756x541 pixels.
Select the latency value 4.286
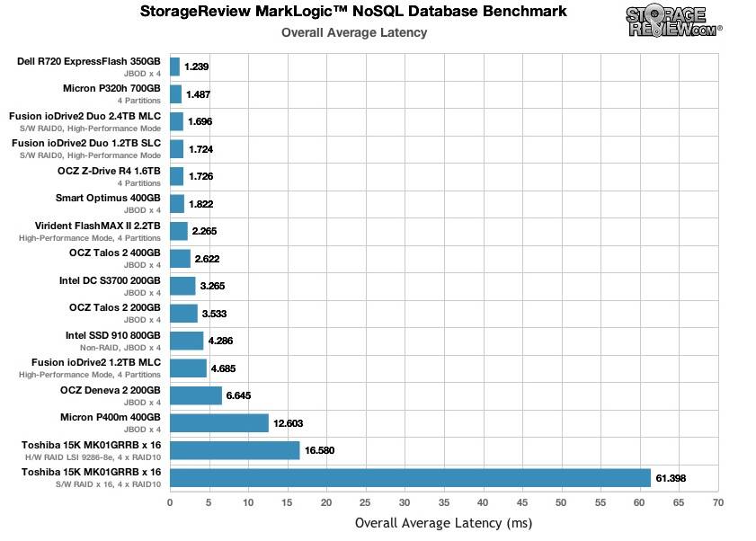coord(220,341)
